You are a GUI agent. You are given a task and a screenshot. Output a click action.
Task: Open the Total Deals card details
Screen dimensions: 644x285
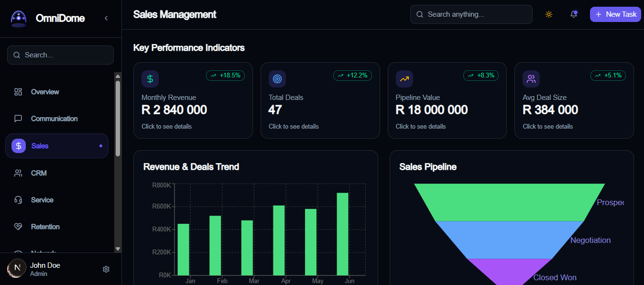(320, 100)
